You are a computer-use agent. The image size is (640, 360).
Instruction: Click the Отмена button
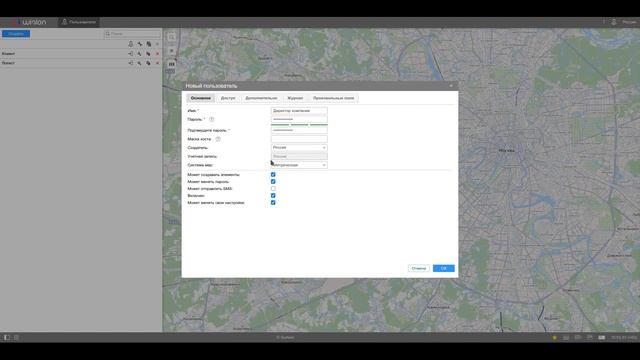[419, 268]
